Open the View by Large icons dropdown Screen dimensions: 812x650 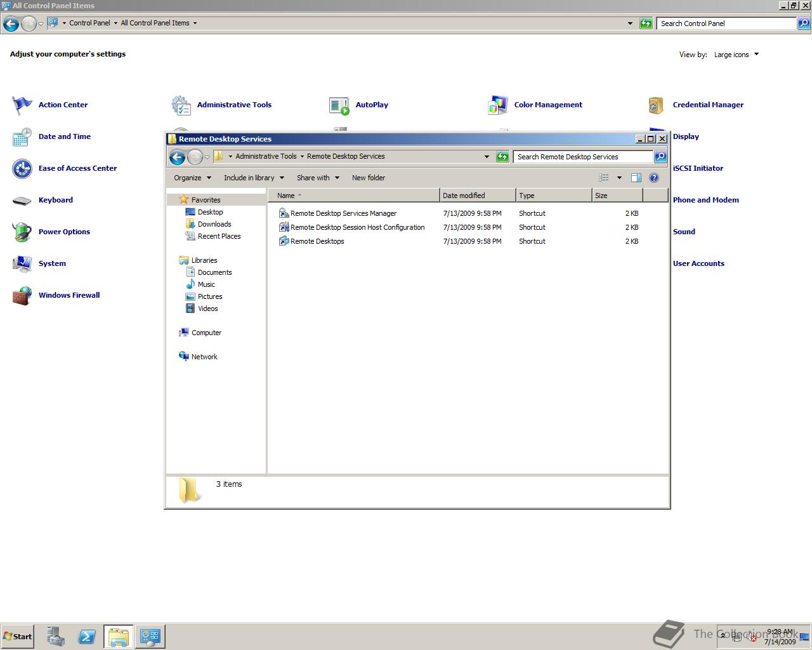pos(737,55)
